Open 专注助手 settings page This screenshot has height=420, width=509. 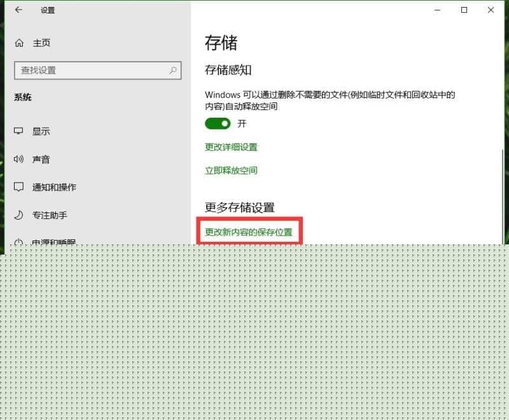pyautogui.click(x=50, y=215)
